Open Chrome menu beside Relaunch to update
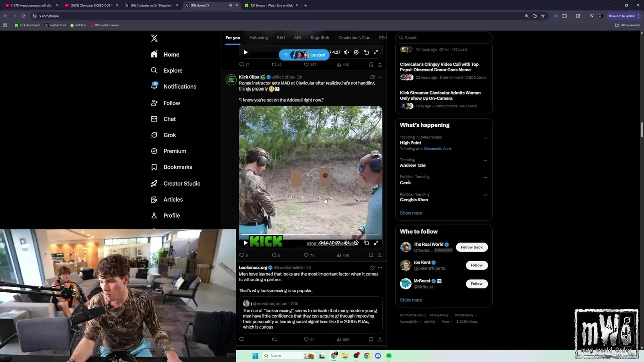The height and width of the screenshot is (362, 644). (639, 16)
